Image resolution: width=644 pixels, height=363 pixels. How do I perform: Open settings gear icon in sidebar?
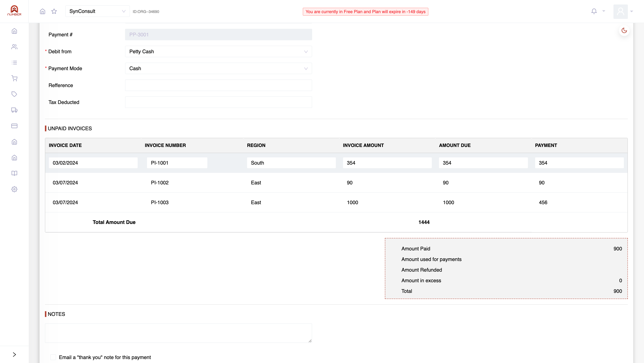(14, 189)
